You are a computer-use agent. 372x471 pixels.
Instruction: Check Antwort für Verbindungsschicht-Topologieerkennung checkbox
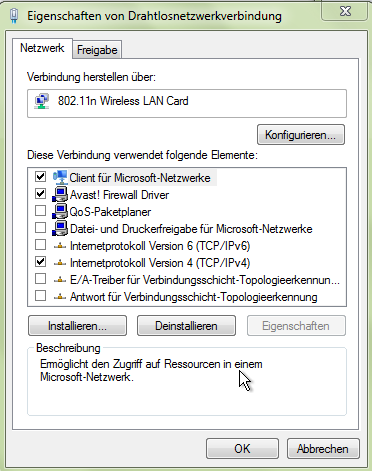41,296
